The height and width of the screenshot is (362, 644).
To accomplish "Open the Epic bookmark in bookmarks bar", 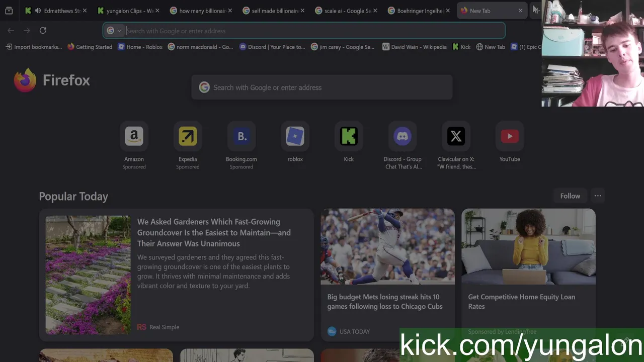I will tap(526, 47).
